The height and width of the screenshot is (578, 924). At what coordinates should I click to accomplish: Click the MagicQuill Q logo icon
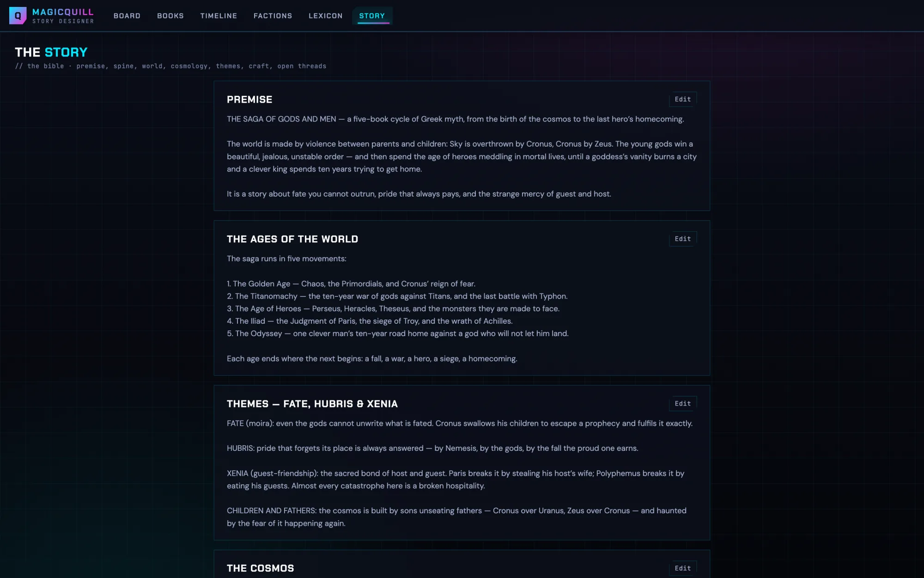[18, 16]
